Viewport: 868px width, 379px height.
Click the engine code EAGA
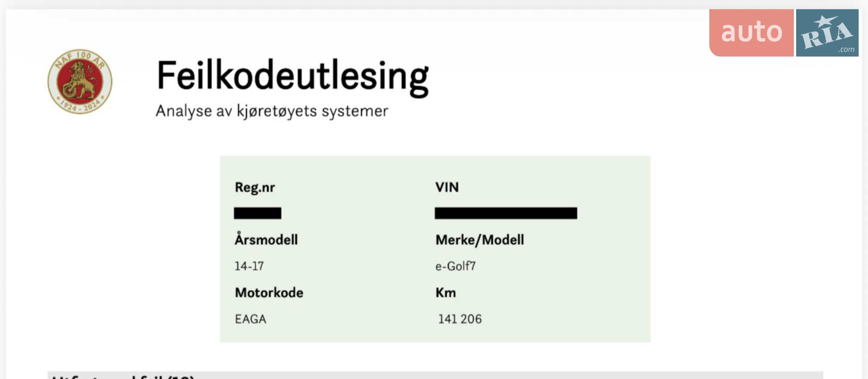(x=250, y=319)
